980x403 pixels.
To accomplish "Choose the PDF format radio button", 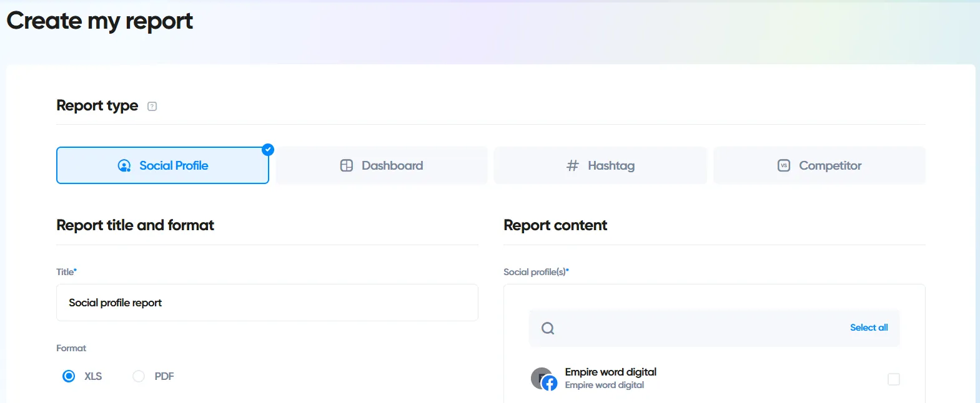I will [139, 376].
